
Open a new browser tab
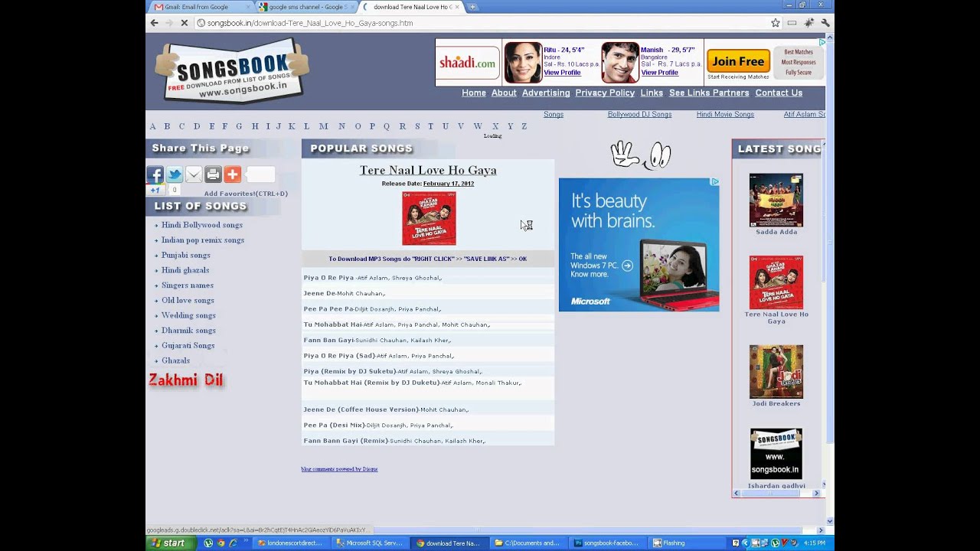pyautogui.click(x=472, y=7)
